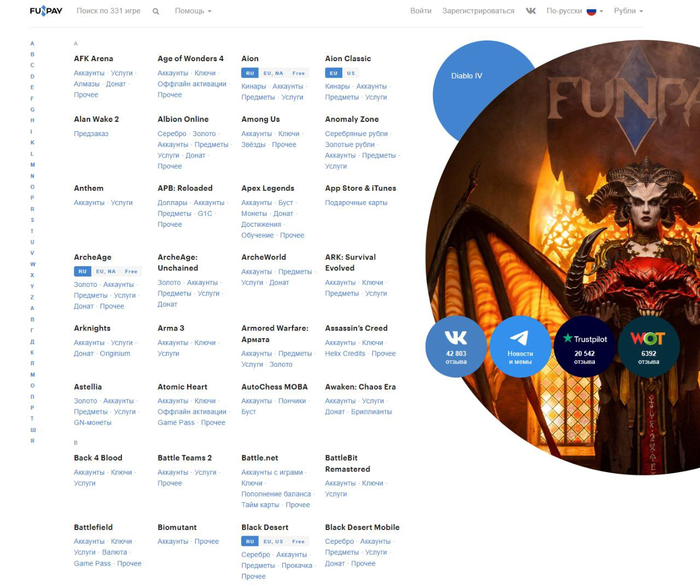Open Оффлайн активации under Age of Wonders 4

(x=192, y=84)
